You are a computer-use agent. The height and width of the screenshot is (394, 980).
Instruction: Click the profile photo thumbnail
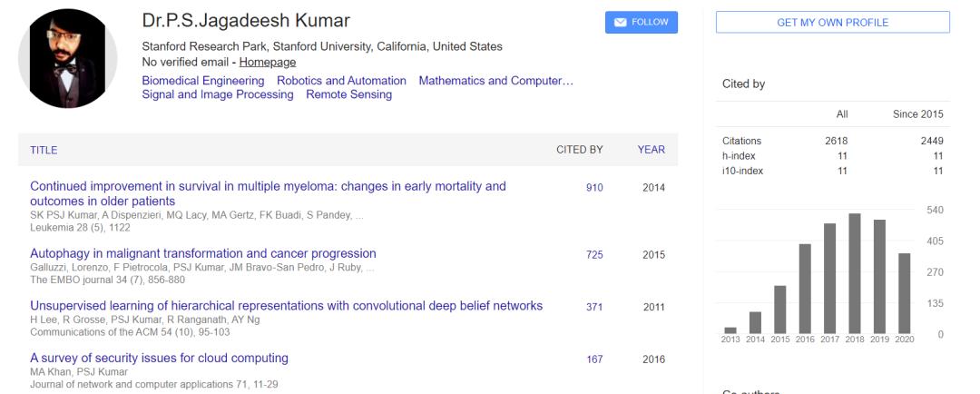[x=67, y=60]
